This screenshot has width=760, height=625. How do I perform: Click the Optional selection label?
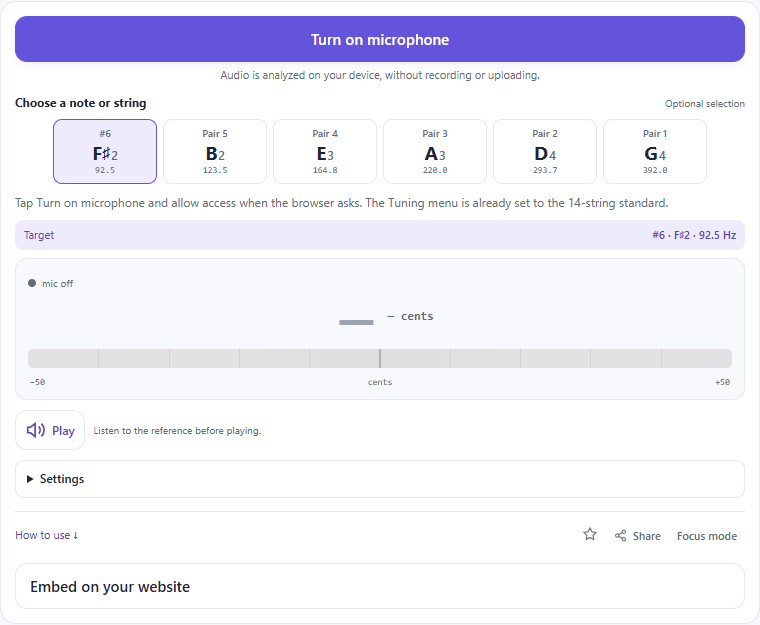pyautogui.click(x=704, y=104)
